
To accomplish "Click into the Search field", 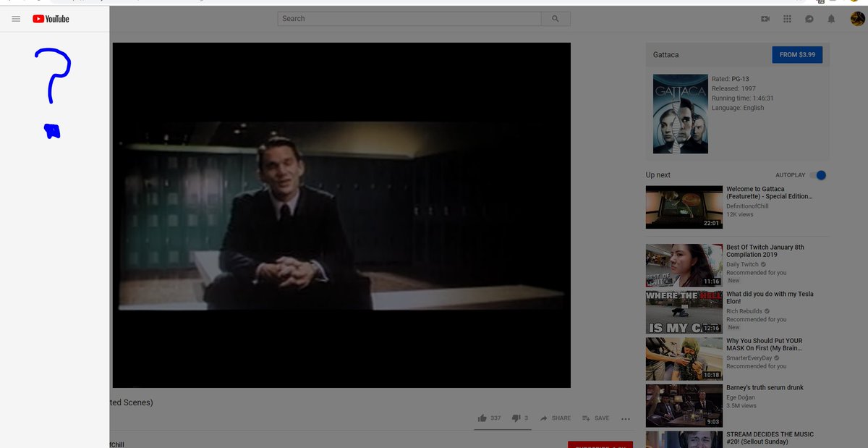I will coord(409,19).
